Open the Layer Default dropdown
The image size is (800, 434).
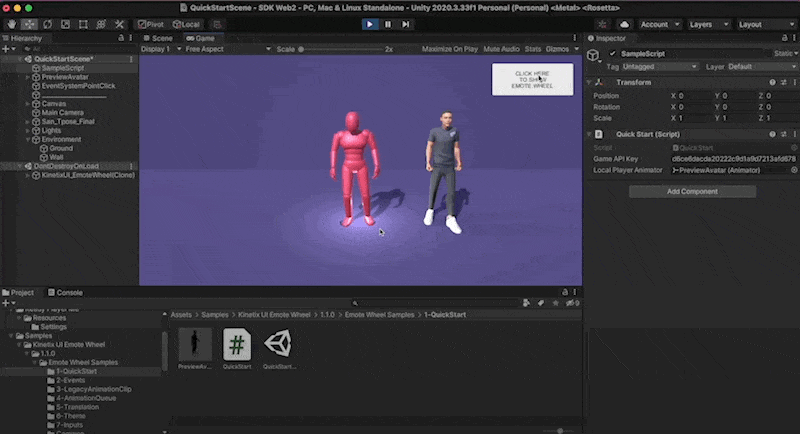761,67
